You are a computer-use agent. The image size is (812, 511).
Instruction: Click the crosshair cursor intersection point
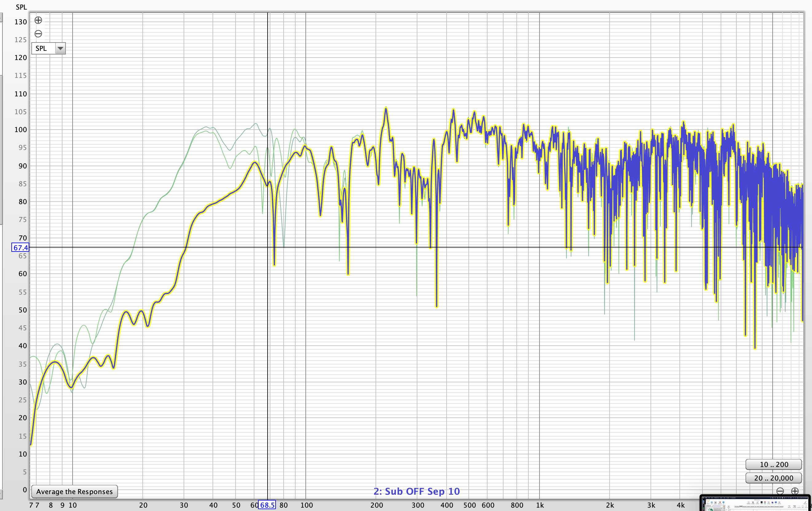tap(268, 247)
